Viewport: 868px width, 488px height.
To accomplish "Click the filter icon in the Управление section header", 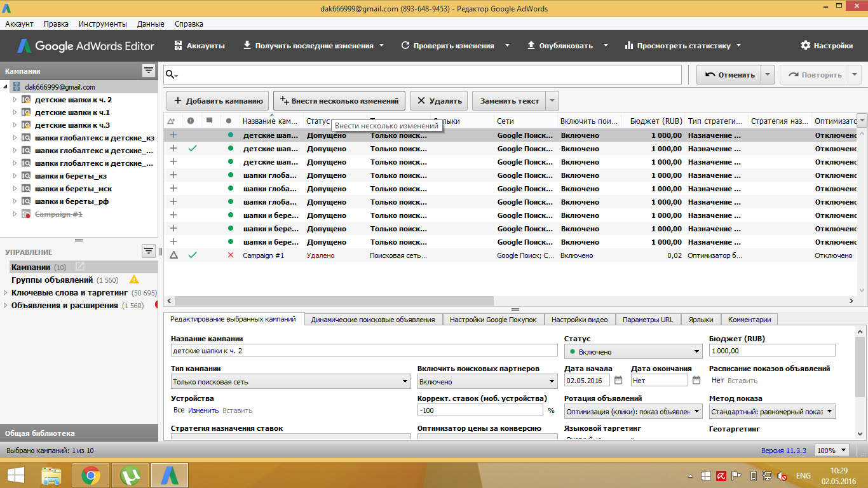I will (x=148, y=251).
